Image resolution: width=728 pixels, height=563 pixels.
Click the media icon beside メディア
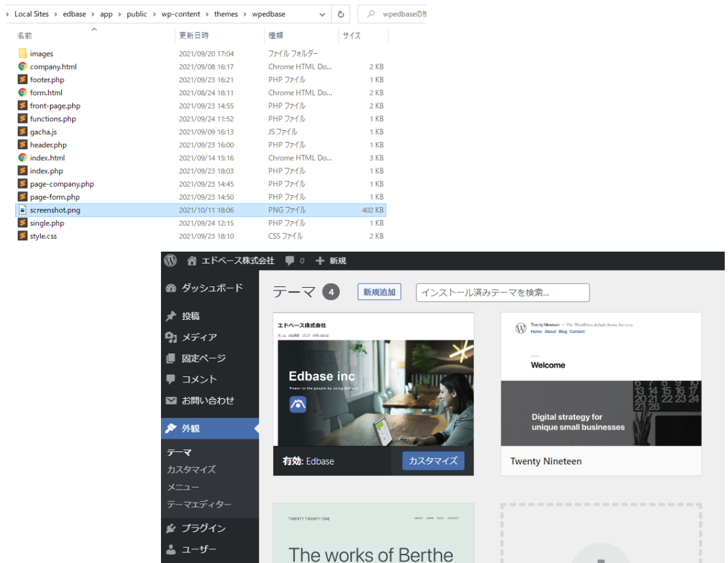pyautogui.click(x=171, y=338)
